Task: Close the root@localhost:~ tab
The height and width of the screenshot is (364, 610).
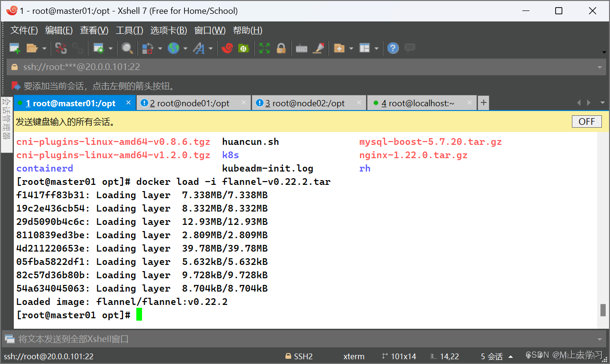Action: (x=469, y=102)
